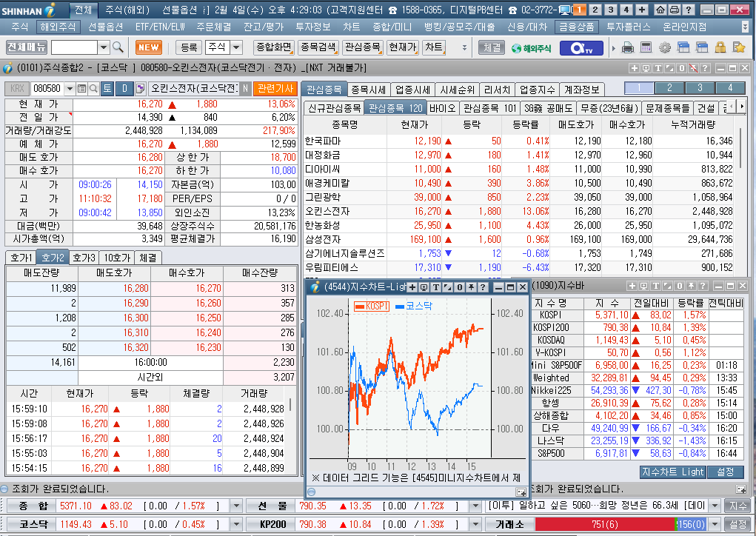Screen dimensions: 756x536
Task: Open settings gear in main toolbar
Action: (665, 47)
